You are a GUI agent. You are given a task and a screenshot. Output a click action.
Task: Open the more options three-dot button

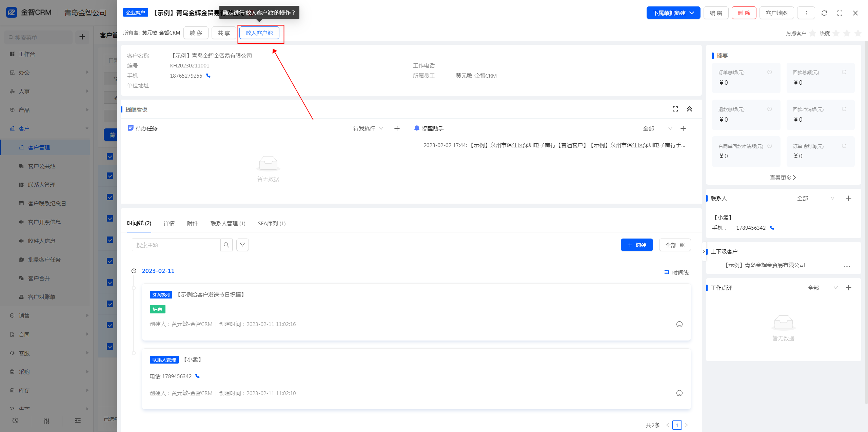coord(806,13)
